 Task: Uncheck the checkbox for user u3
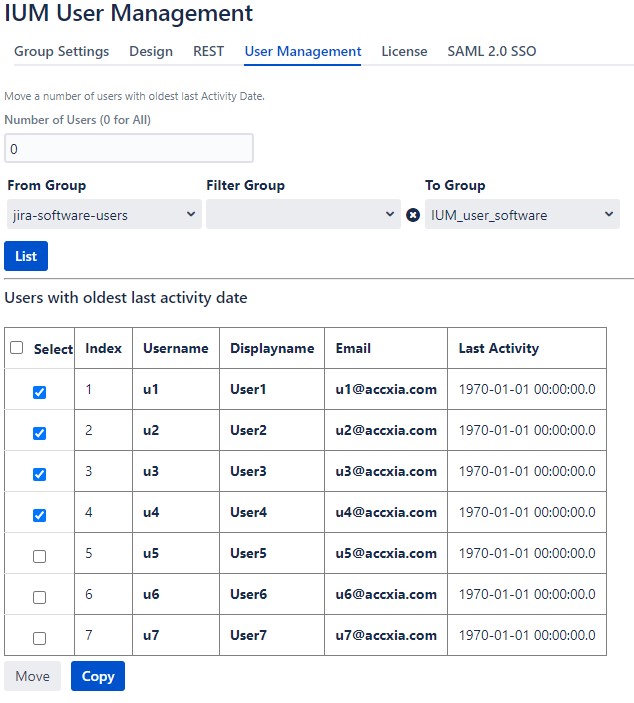pos(39,474)
